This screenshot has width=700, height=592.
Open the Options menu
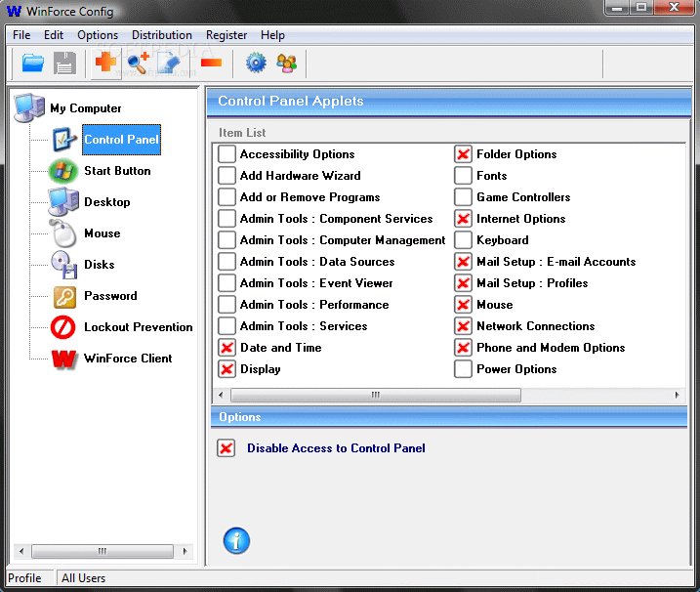pos(98,35)
